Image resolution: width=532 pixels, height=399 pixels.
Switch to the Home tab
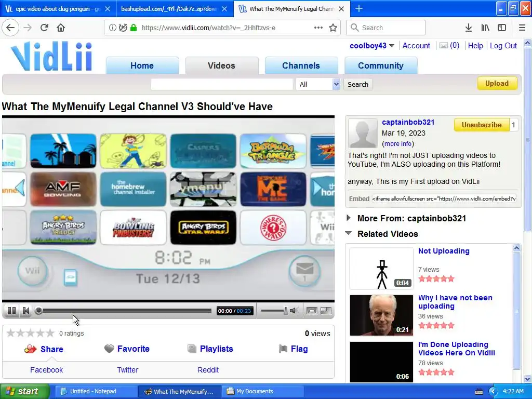(x=142, y=65)
